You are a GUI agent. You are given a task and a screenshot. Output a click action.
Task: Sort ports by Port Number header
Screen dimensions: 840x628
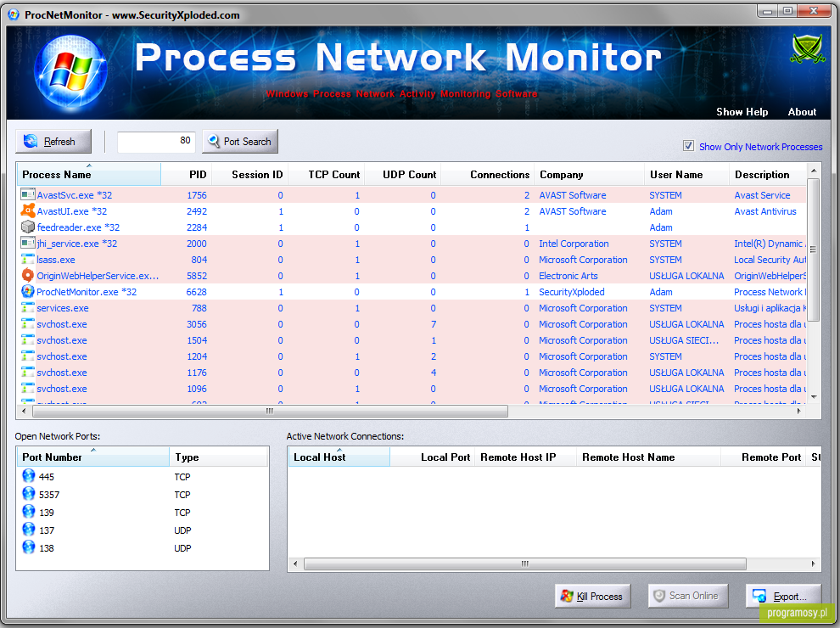93,457
